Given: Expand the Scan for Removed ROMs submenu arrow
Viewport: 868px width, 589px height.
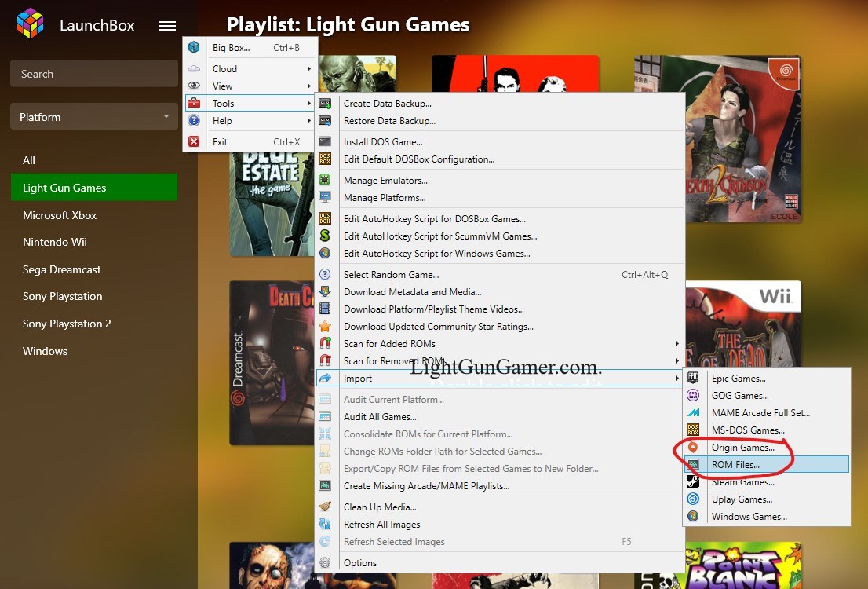Looking at the screenshot, I should coord(677,360).
